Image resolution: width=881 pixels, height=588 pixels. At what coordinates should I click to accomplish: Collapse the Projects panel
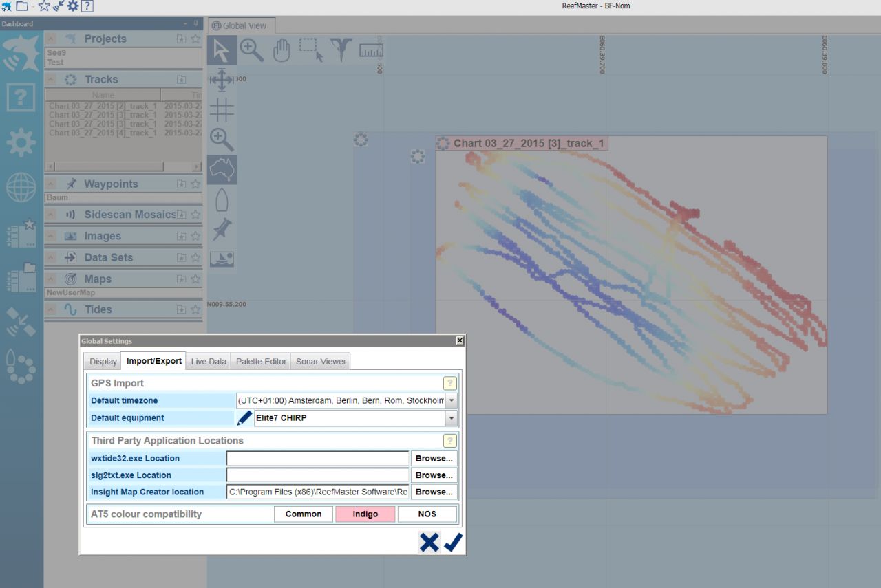pyautogui.click(x=52, y=39)
